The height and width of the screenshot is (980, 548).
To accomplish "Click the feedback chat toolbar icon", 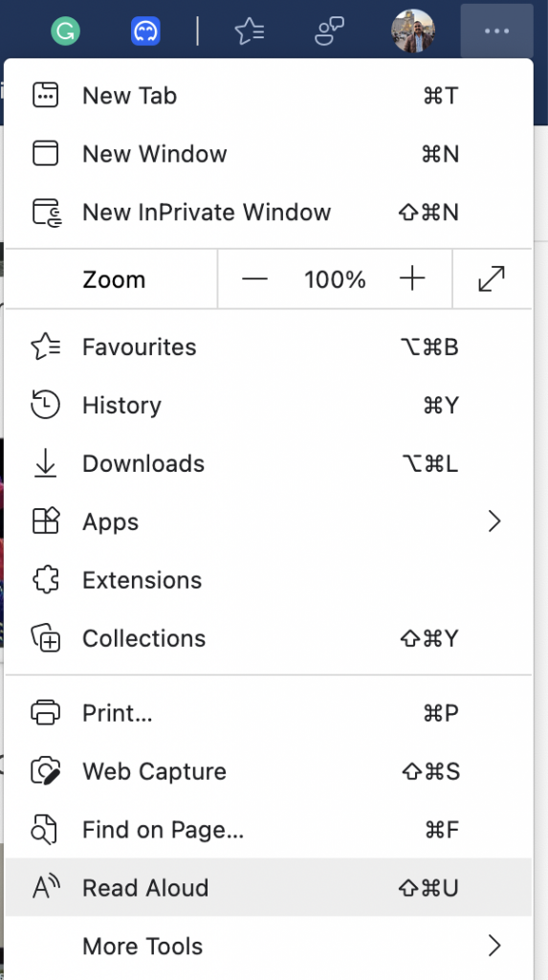I will [x=329, y=31].
